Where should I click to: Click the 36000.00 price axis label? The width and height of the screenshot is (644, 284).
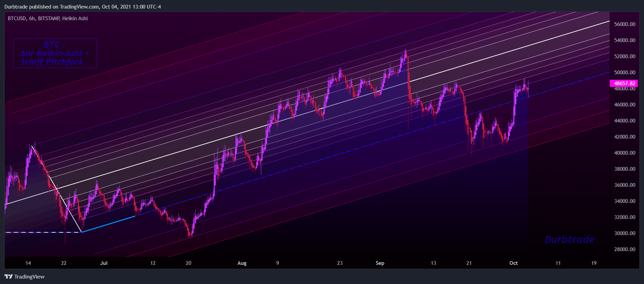(625, 185)
